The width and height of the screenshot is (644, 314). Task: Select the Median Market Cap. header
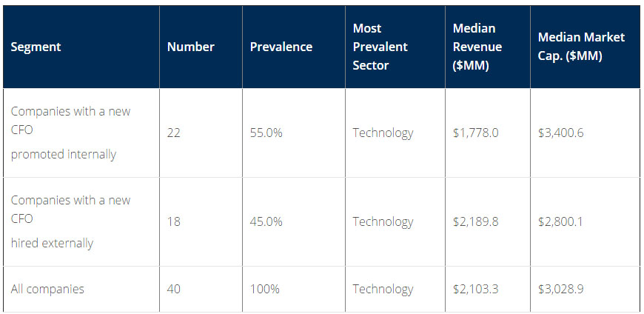[581, 47]
